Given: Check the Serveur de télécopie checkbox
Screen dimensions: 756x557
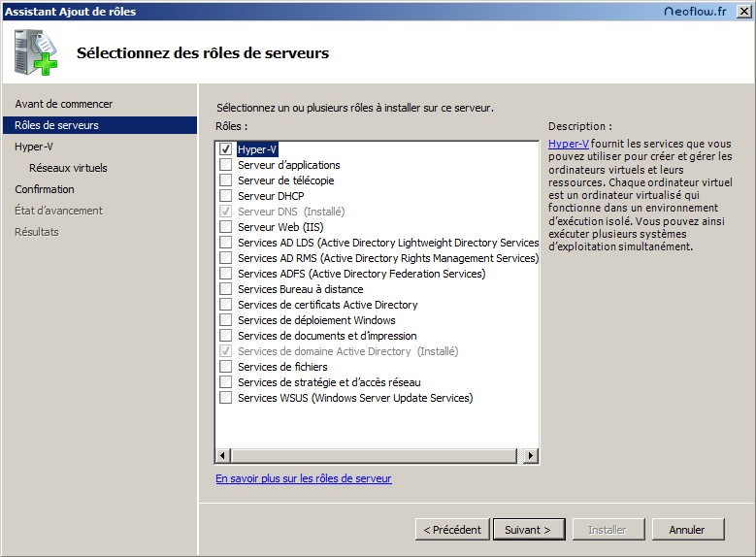Looking at the screenshot, I should tap(225, 180).
